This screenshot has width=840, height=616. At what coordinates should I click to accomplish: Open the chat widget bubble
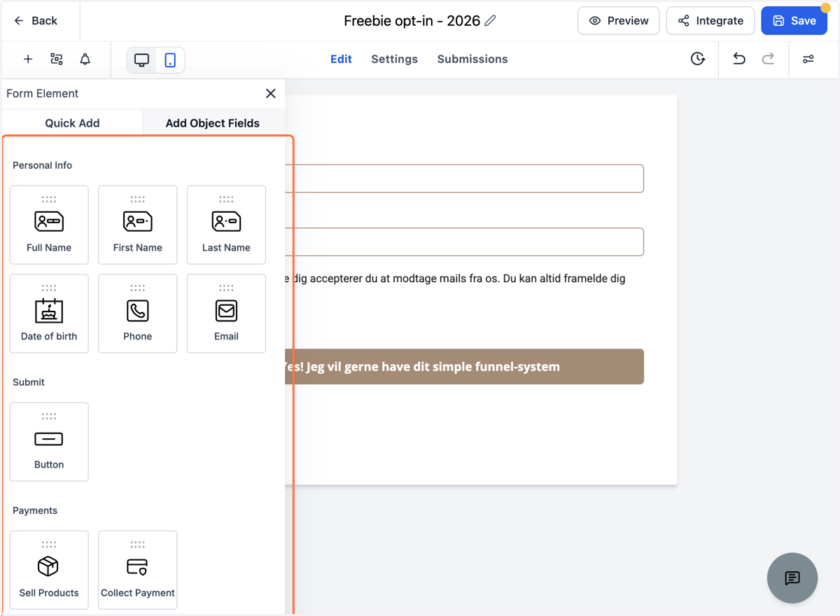(792, 578)
